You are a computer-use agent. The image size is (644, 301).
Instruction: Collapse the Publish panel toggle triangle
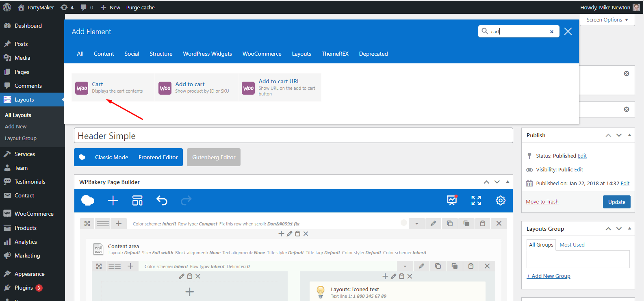[629, 135]
